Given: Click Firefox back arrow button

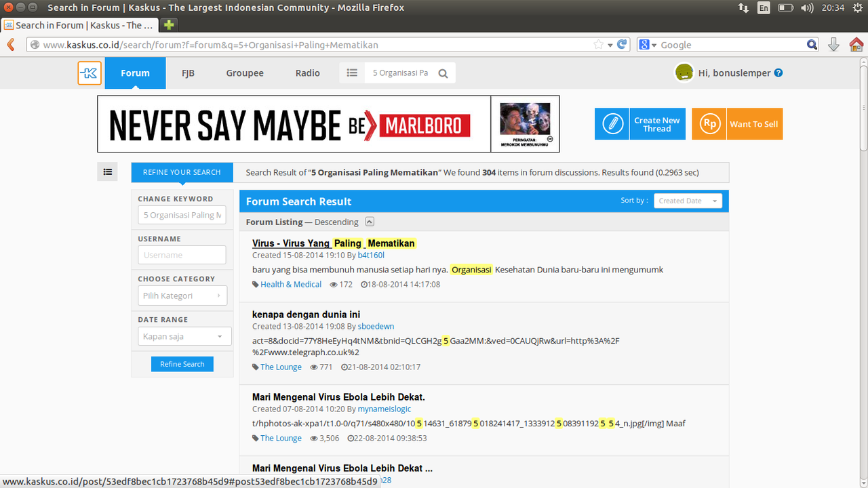Looking at the screenshot, I should point(11,45).
